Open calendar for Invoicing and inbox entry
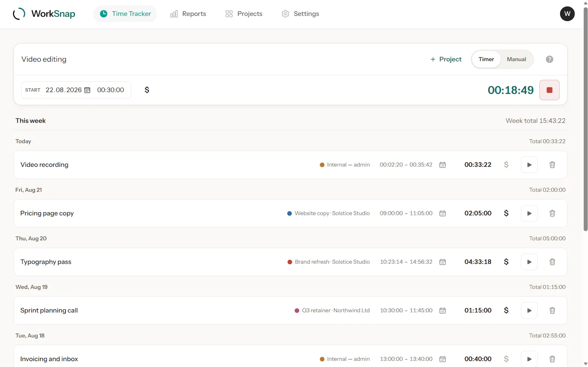Screen dimensions: 588x367 coord(442,359)
